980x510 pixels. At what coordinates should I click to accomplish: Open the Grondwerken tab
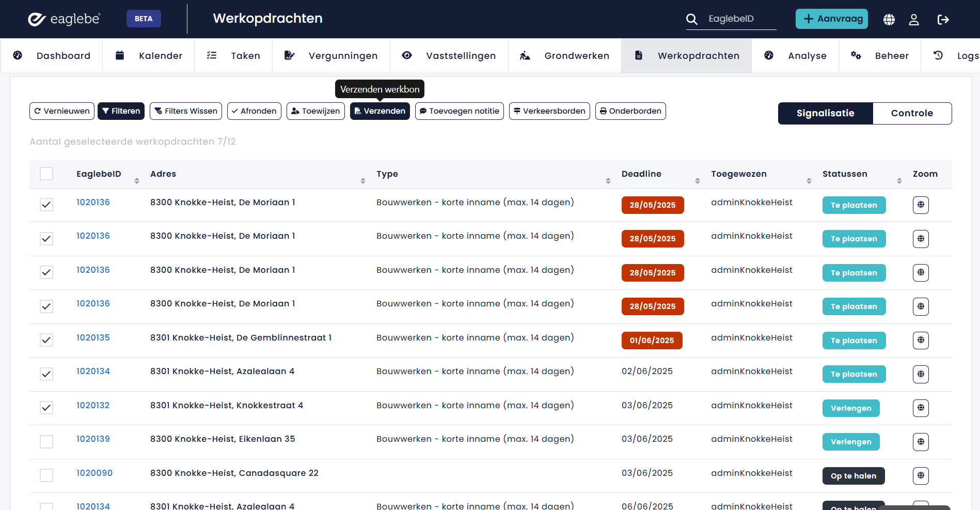tap(565, 56)
